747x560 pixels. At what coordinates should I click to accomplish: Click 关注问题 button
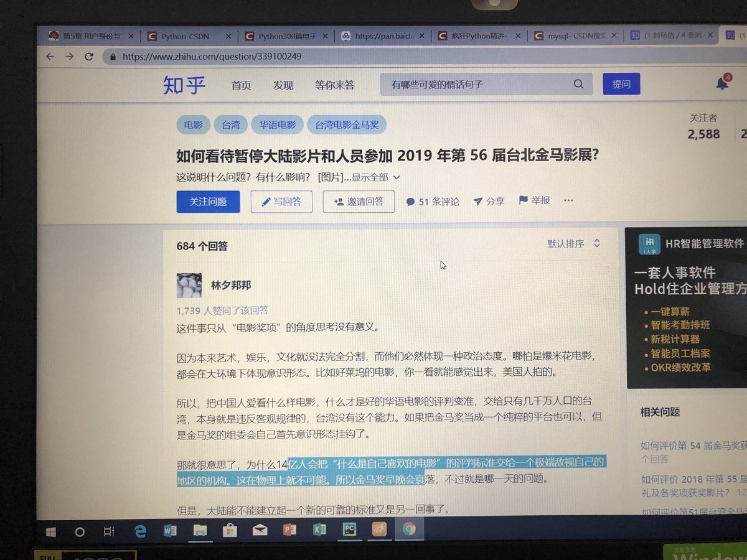pyautogui.click(x=208, y=202)
